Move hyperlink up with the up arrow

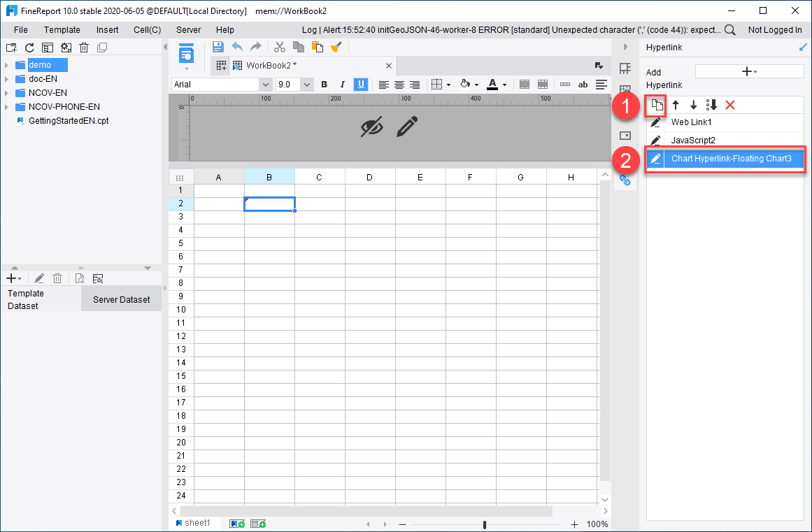click(x=676, y=105)
